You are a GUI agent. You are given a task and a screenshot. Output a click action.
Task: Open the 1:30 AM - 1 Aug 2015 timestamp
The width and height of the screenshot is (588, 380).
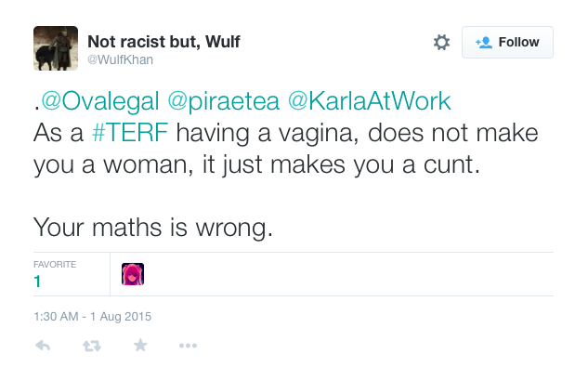[x=92, y=316]
